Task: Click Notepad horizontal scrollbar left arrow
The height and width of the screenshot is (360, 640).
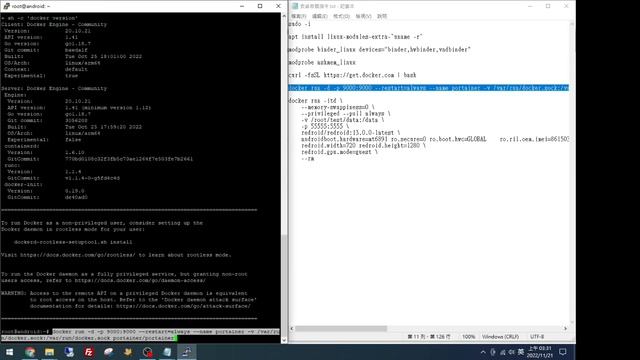Action: pos(292,329)
